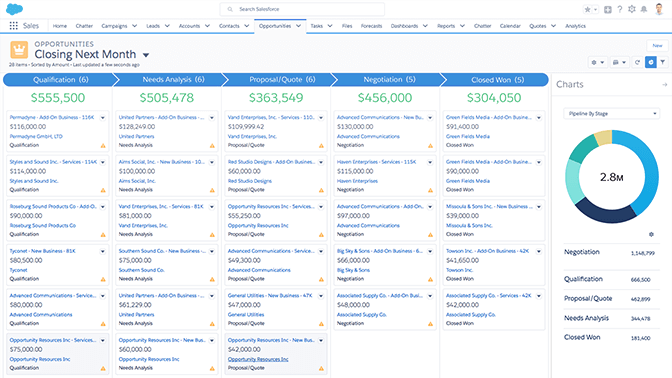Open Pipeline By Stage chart dropdown

(x=612, y=114)
